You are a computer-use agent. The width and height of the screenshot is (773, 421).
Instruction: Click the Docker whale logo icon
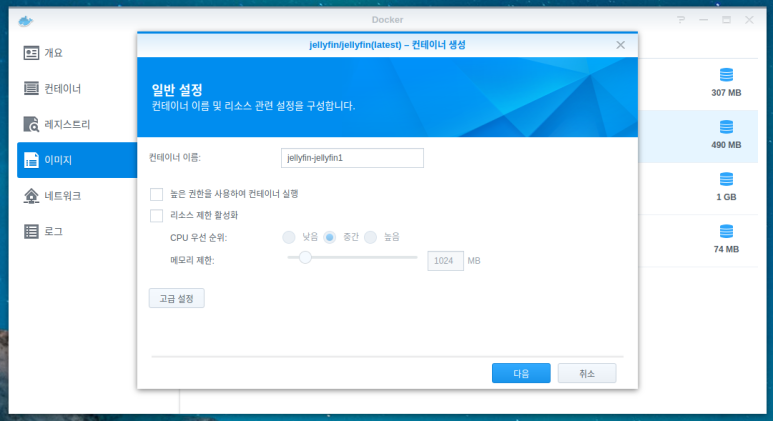(x=25, y=21)
